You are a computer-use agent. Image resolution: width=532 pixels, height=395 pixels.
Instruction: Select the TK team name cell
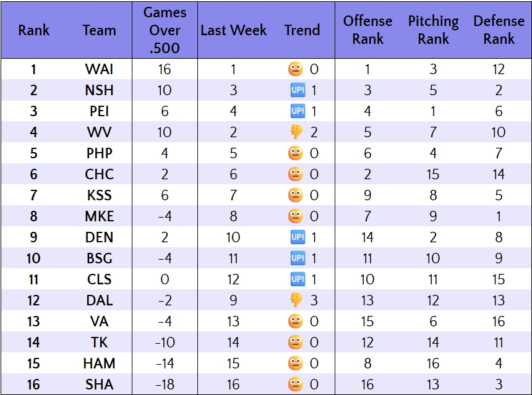(x=99, y=342)
